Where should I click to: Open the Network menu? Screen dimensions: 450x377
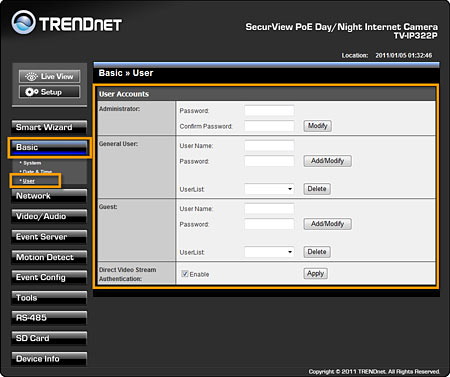[49, 196]
